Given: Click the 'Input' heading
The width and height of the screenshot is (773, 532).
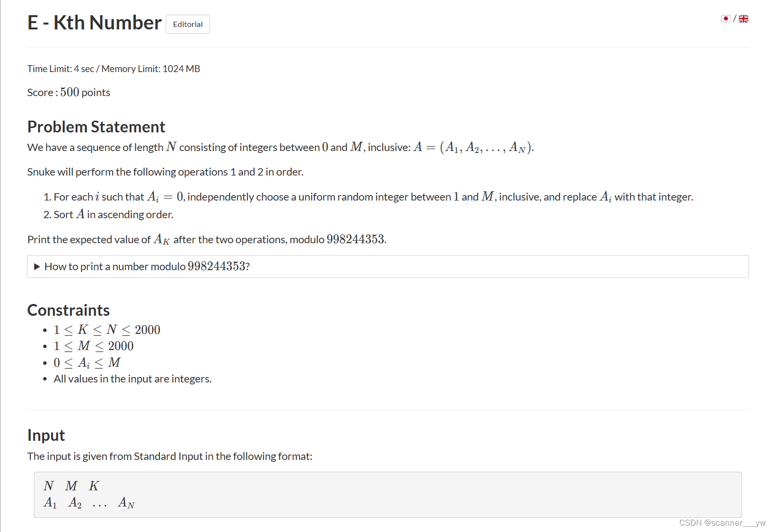Looking at the screenshot, I should [46, 435].
